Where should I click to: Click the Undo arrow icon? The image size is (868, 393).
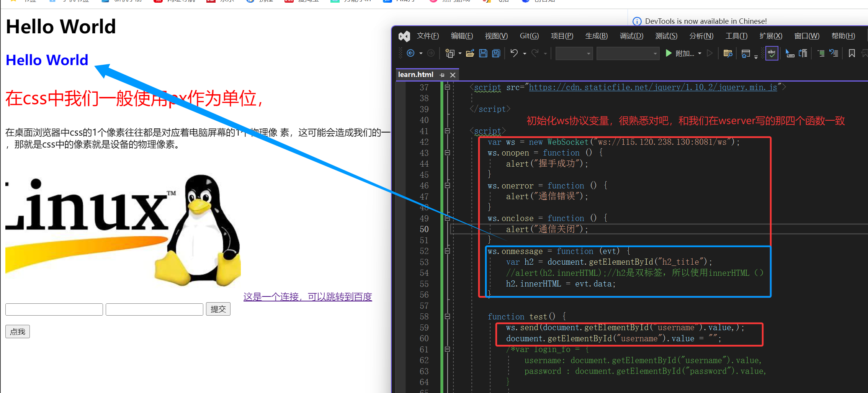tap(514, 53)
